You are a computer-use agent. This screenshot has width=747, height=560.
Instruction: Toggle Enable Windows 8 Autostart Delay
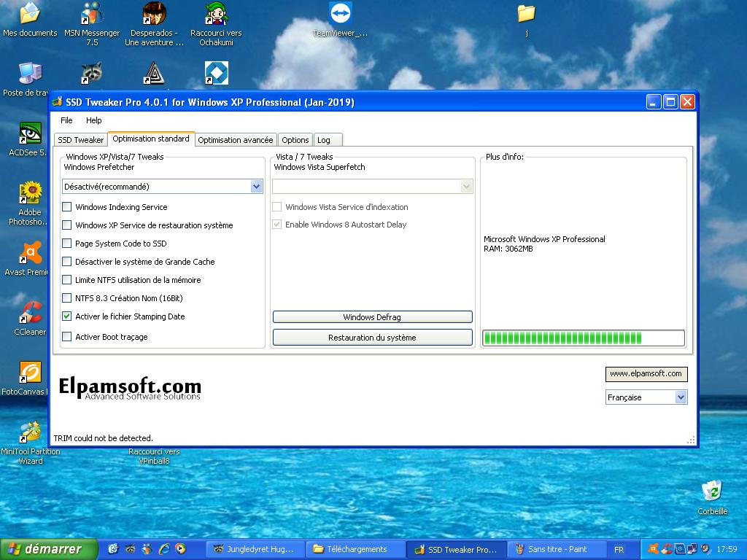pyautogui.click(x=276, y=225)
